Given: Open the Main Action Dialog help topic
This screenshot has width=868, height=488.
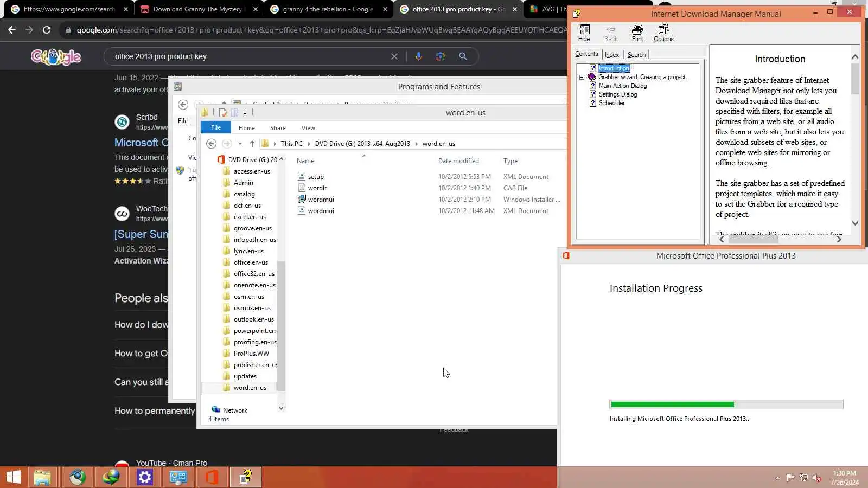Looking at the screenshot, I should tap(623, 86).
